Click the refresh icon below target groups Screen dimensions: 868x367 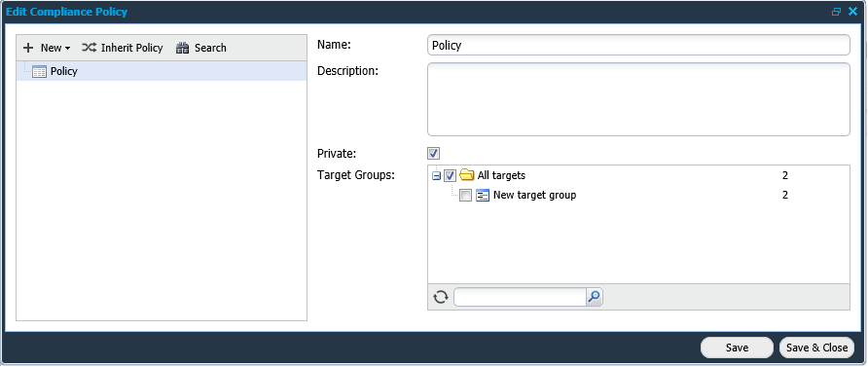[x=441, y=297]
